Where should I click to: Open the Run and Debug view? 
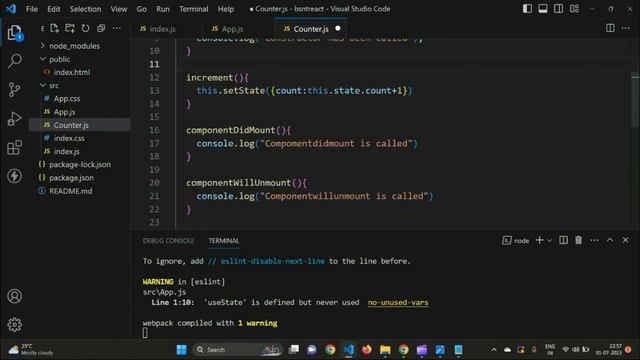point(15,119)
